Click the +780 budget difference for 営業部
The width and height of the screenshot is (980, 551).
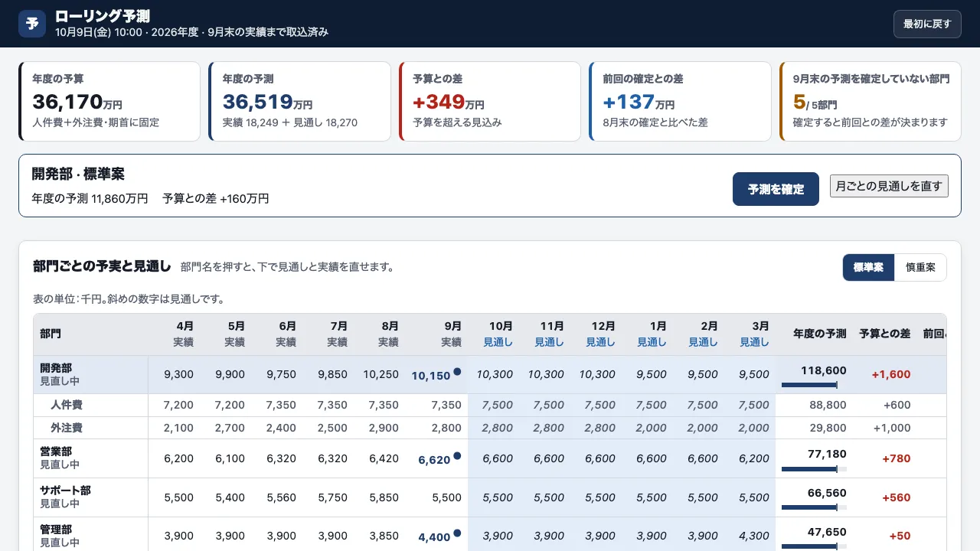(897, 458)
